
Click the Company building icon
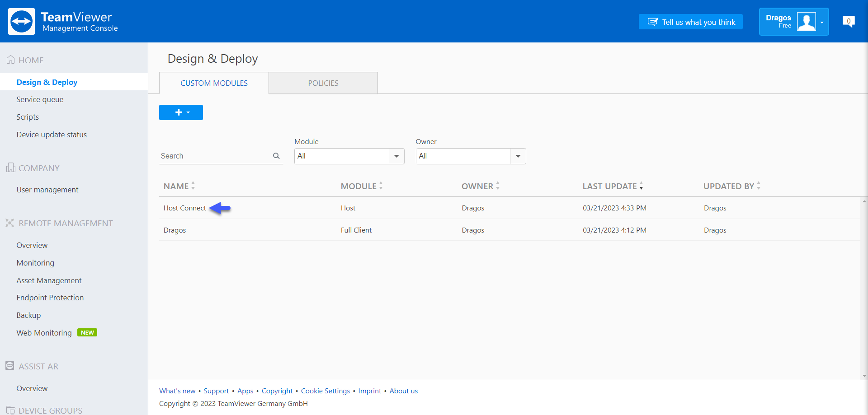[10, 168]
